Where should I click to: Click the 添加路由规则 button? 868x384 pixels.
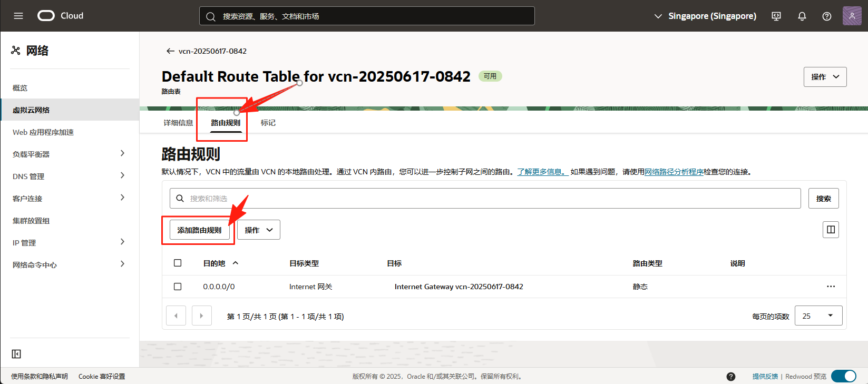[x=199, y=230]
